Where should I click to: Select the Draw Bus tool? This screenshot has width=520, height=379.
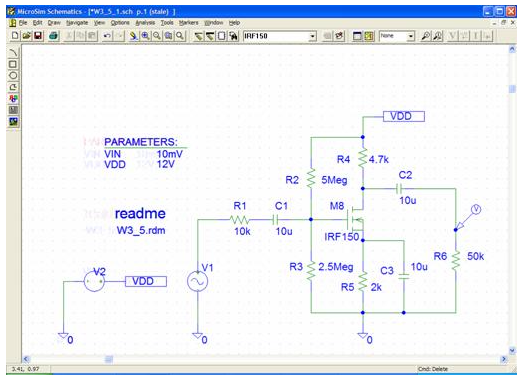(x=210, y=36)
